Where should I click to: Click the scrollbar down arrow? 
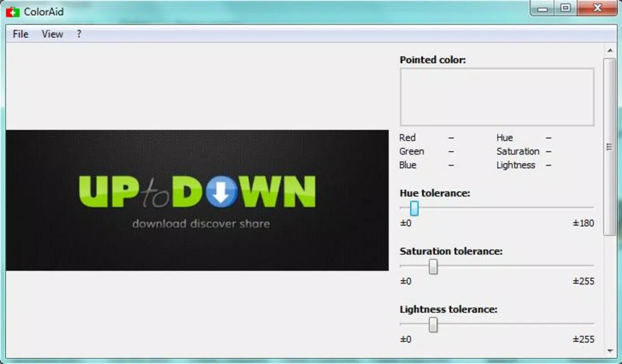[x=610, y=351]
